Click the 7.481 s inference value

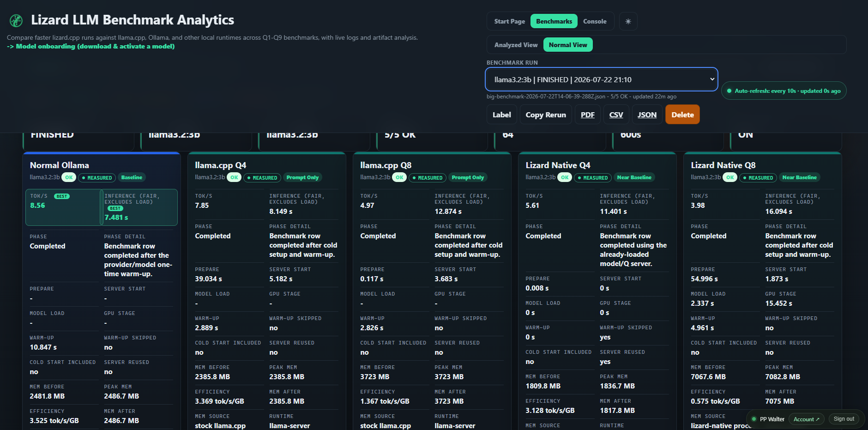pos(116,218)
